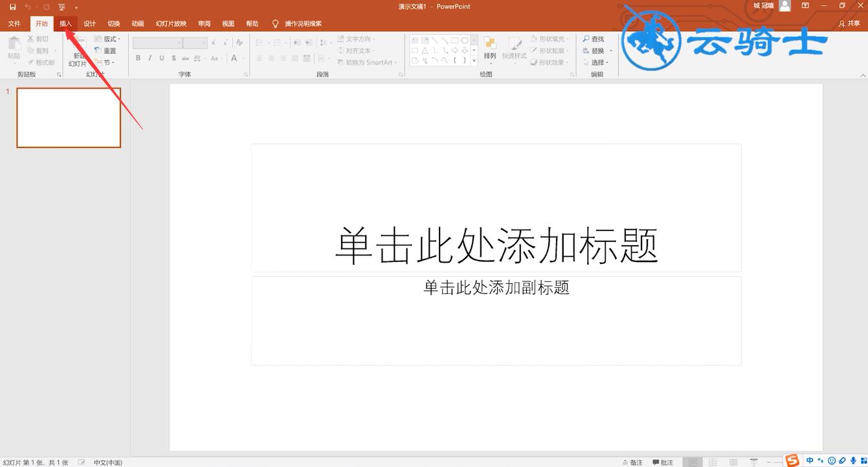Click the 共享 share button

click(850, 23)
